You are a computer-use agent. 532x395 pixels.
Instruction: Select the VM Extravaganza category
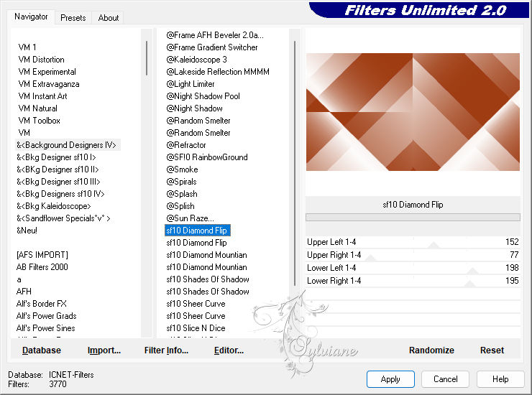coord(49,84)
